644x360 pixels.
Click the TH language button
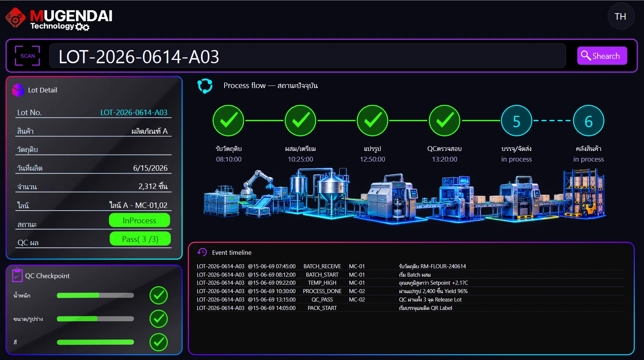click(x=621, y=16)
